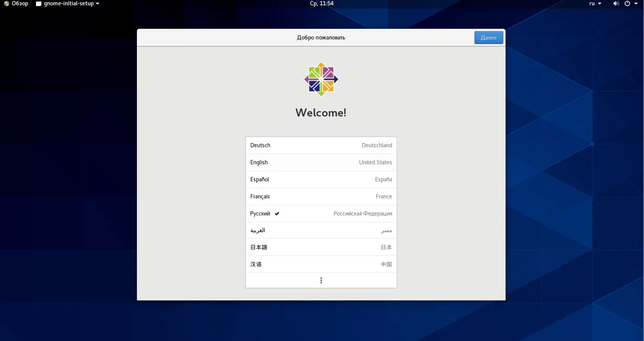Open the clock calendar Ср, 11:54
The height and width of the screenshot is (341, 644).
(x=322, y=3)
